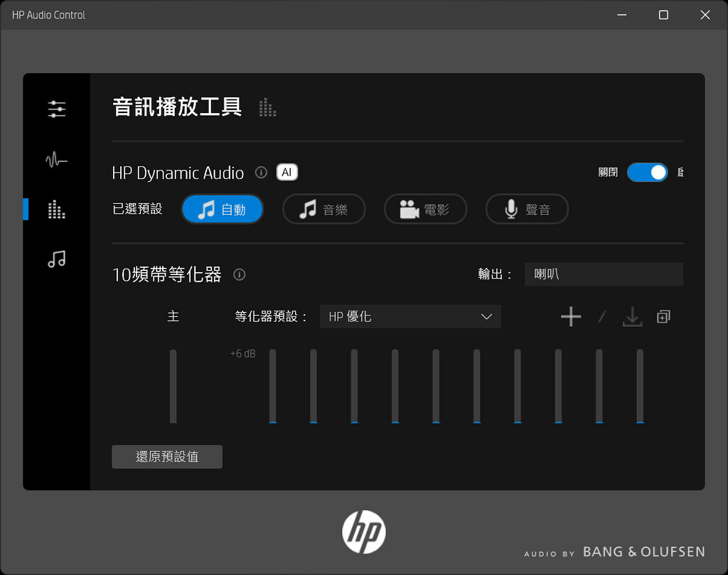The height and width of the screenshot is (575, 728).
Task: Click the edit pencil icon for equalizer preset
Action: (602, 316)
